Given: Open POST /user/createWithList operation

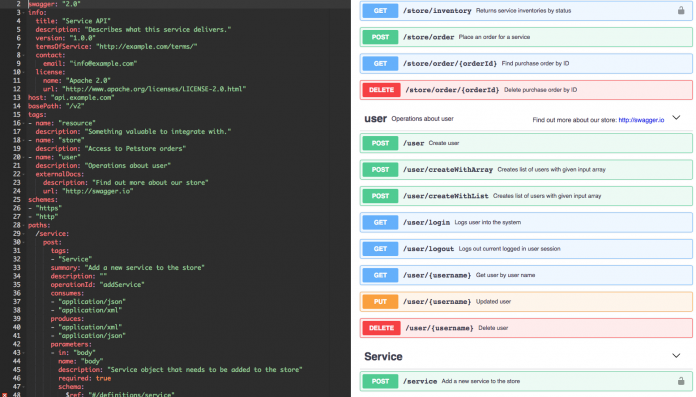Looking at the screenshot, I should pos(526,196).
